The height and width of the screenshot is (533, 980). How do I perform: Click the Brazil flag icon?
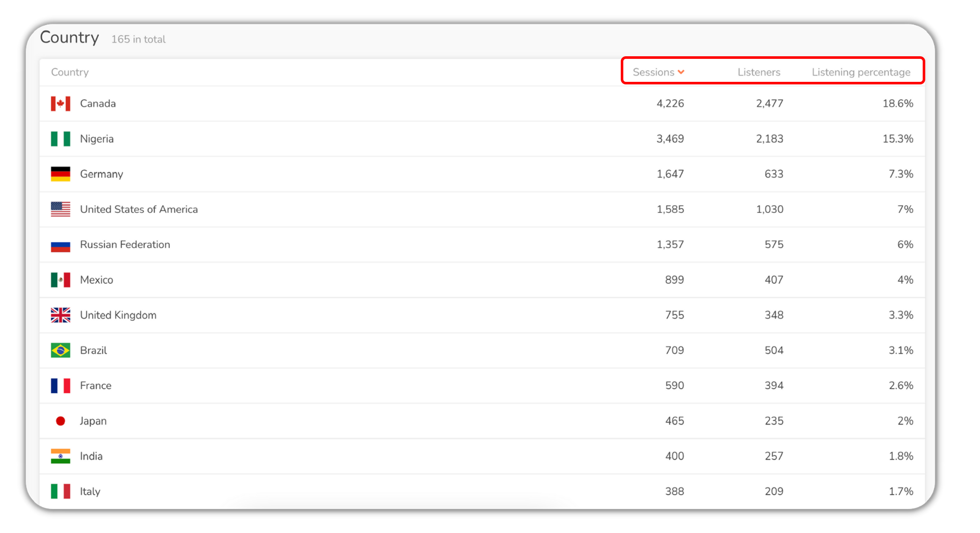pos(60,350)
